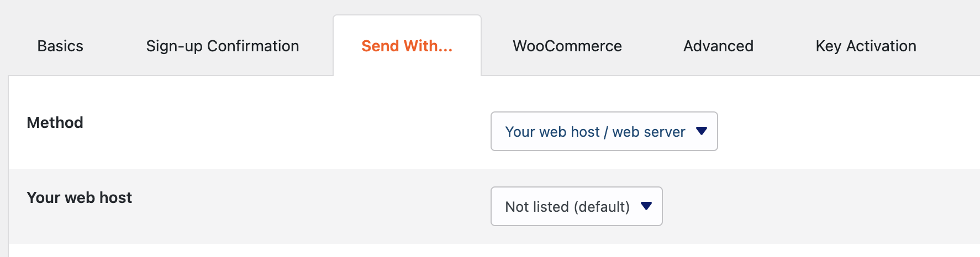Expand the Your web host dropdown
980x257 pixels.
point(576,206)
